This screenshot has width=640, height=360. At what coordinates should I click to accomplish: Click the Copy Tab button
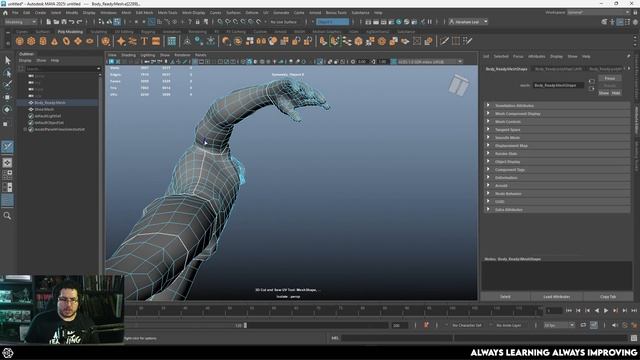608,297
